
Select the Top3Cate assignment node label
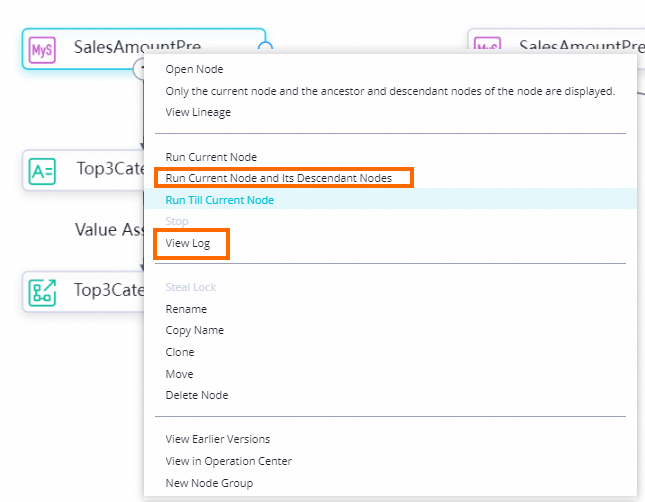coord(111,169)
